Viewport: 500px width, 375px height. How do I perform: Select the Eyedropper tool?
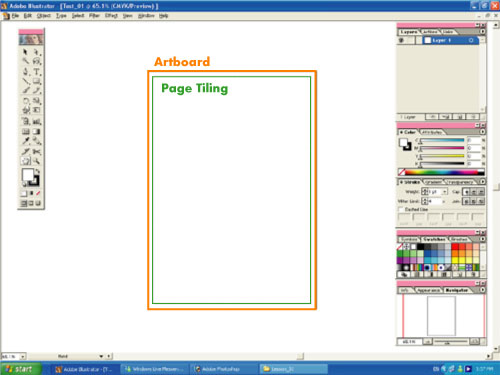point(26,141)
